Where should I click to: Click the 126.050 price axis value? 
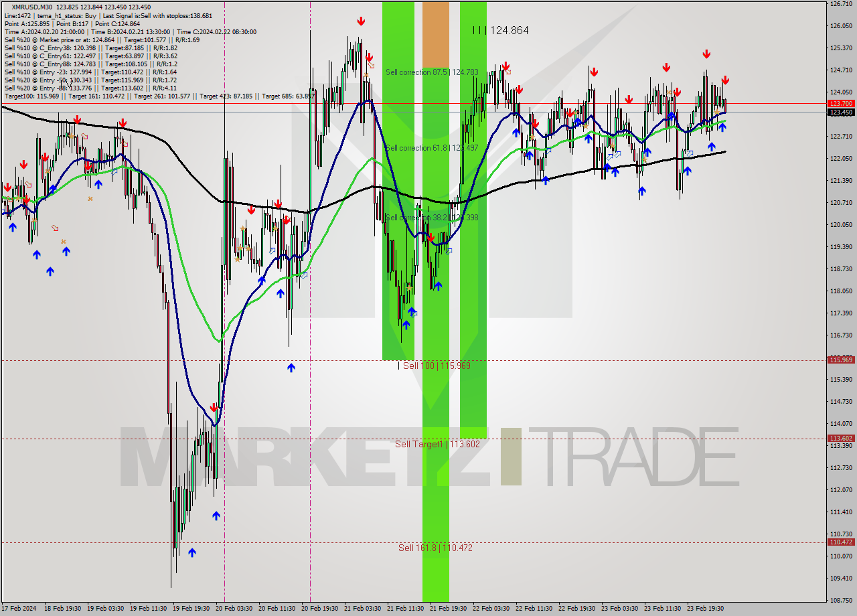click(x=841, y=26)
